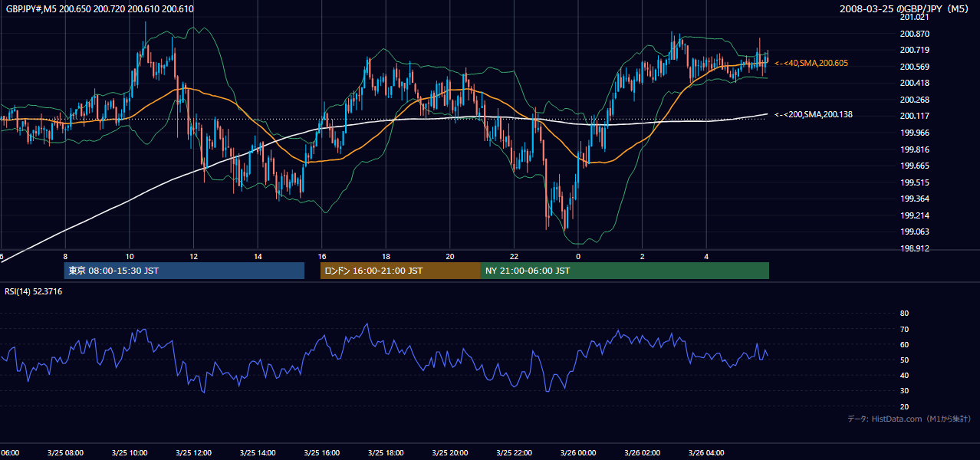Screen dimensions: 980x460
Task: Click the 200.719 price axis label
Action: click(914, 50)
